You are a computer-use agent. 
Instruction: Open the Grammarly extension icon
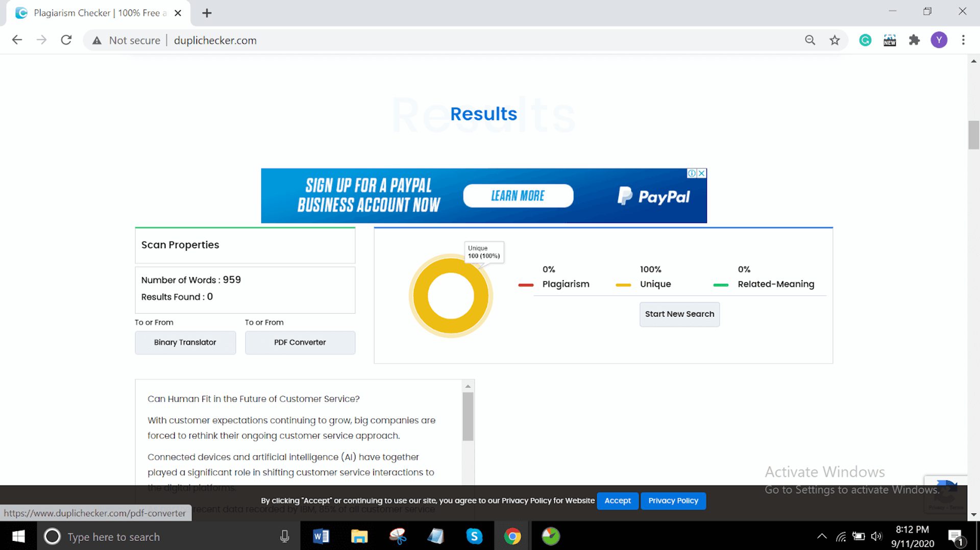click(x=865, y=40)
